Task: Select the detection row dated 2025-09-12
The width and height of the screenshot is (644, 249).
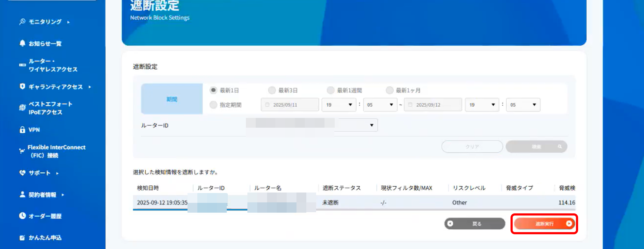Action: point(162,202)
